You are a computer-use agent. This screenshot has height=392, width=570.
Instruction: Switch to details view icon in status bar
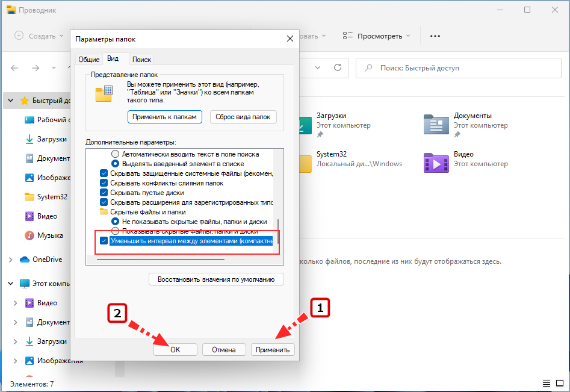(547, 384)
